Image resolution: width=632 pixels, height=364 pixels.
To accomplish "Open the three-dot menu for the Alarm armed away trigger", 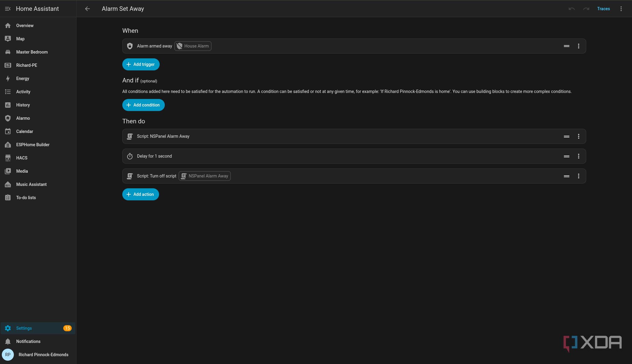I will point(578,46).
